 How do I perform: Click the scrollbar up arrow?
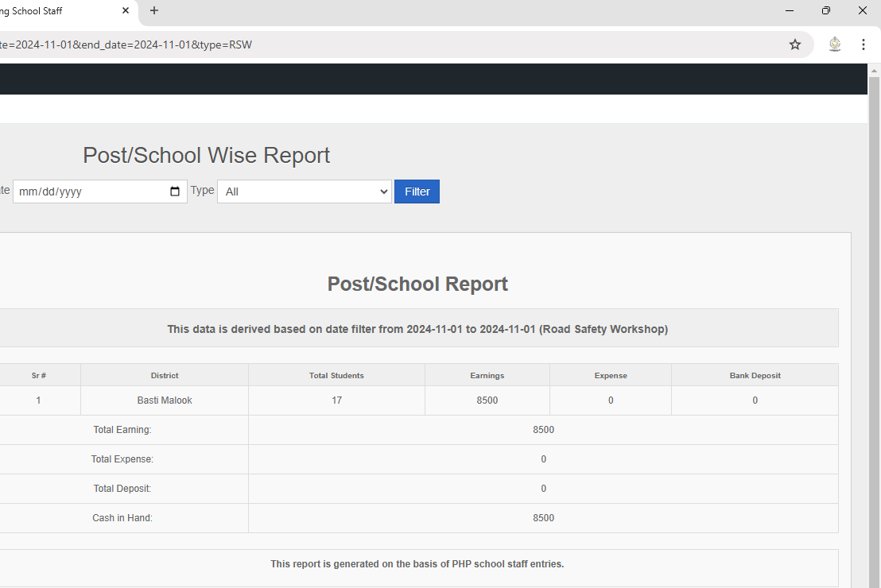874,70
